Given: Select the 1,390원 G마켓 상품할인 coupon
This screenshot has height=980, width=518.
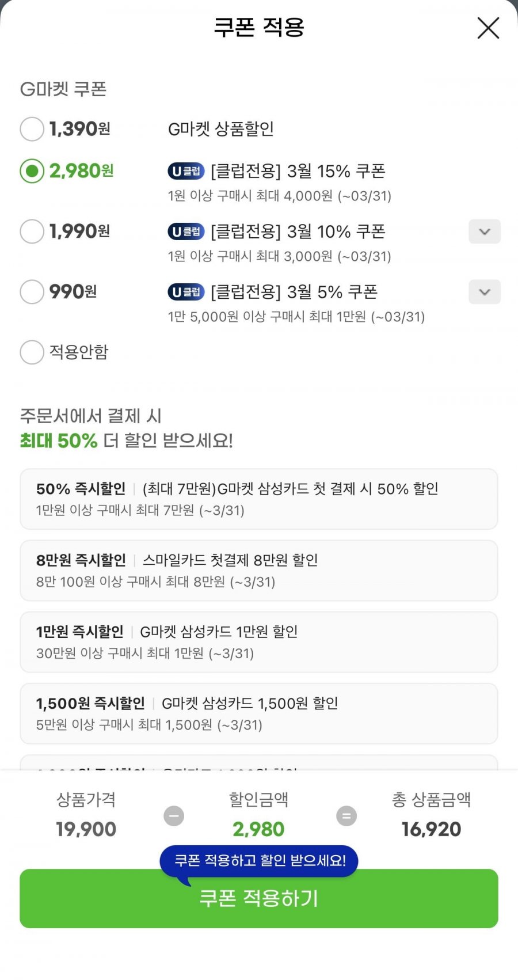Looking at the screenshot, I should tap(32, 129).
